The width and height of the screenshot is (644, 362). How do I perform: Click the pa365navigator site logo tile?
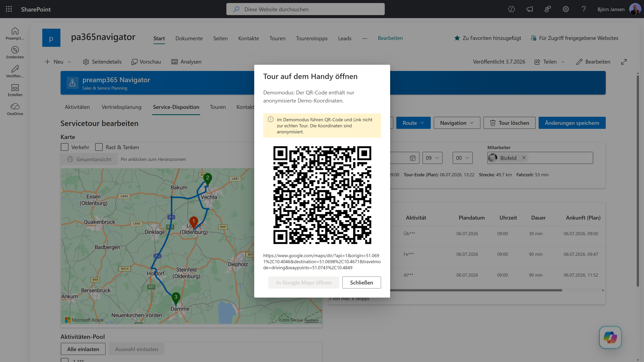tap(51, 38)
